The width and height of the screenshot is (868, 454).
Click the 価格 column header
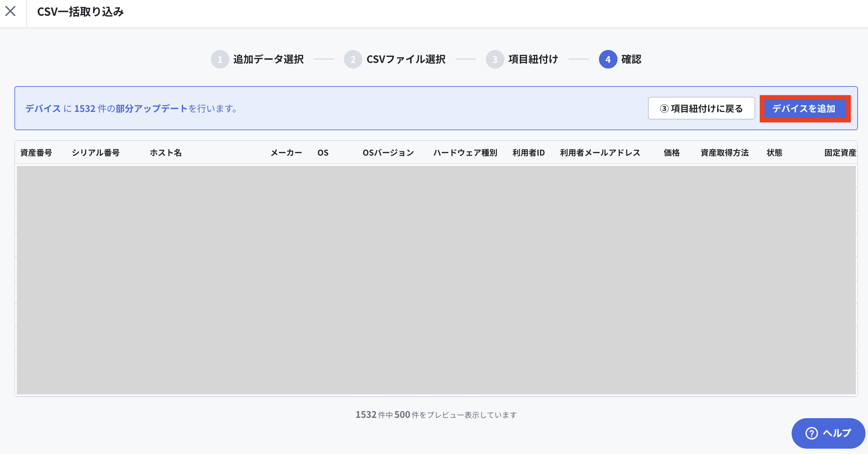point(672,153)
